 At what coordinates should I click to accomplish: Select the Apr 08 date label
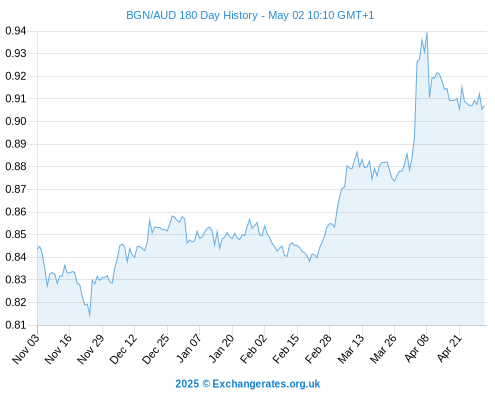coord(417,348)
